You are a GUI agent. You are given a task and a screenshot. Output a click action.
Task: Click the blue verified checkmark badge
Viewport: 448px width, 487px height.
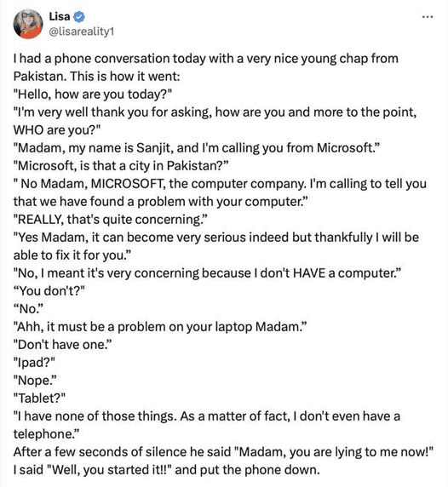pyautogui.click(x=79, y=16)
